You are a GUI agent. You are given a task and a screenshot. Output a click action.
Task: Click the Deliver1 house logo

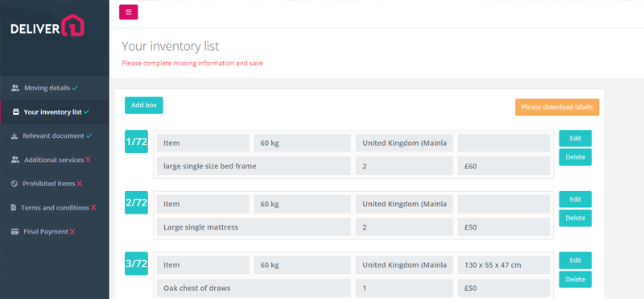tap(47, 26)
